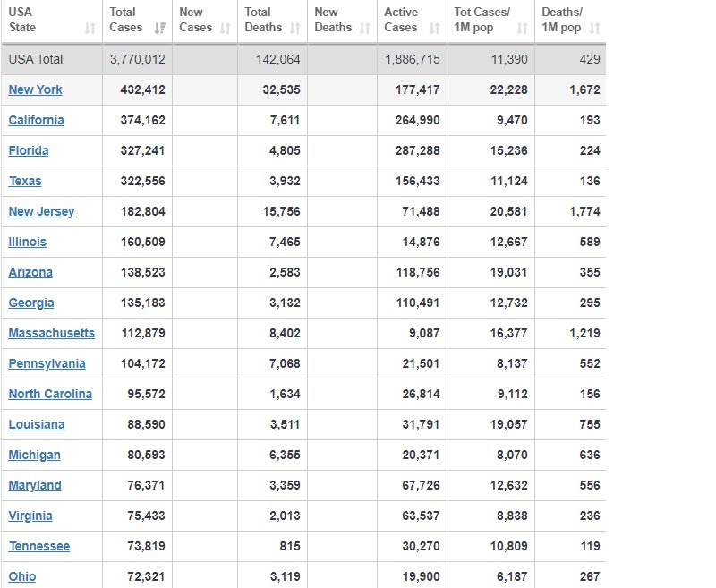Open the New York state link
The height and width of the screenshot is (588, 716).
pyautogui.click(x=35, y=89)
